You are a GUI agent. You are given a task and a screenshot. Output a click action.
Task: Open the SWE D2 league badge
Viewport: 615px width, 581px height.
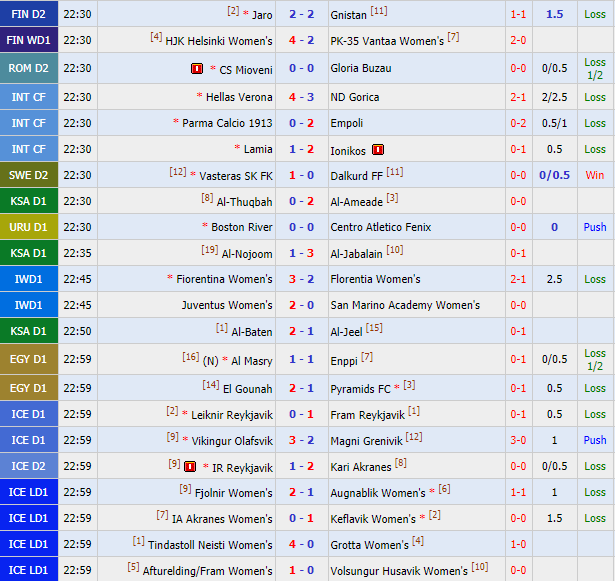pos(29,175)
